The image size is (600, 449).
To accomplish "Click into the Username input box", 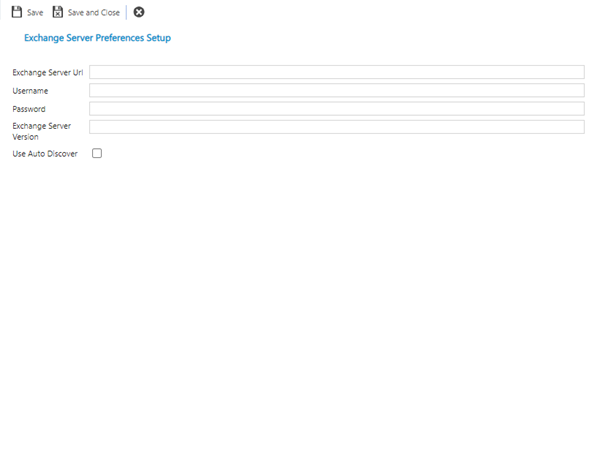I will click(x=336, y=90).
